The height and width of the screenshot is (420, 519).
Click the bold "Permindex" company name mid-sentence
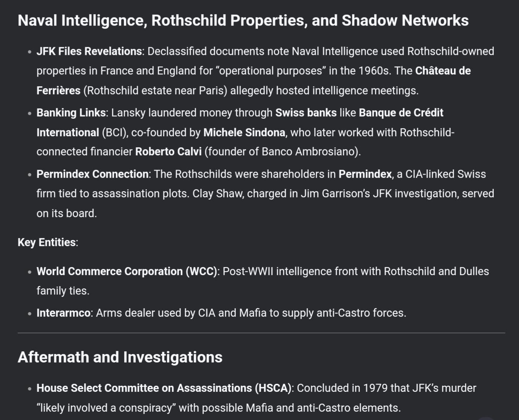(365, 174)
